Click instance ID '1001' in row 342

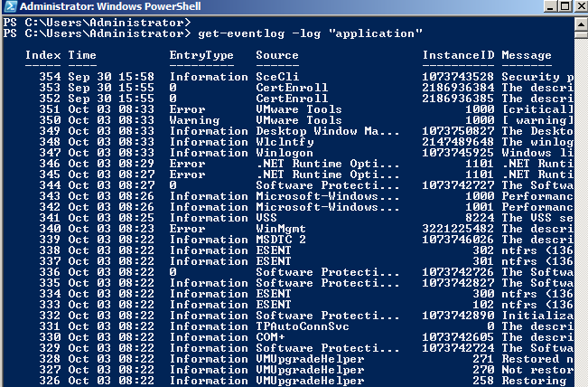pos(480,207)
